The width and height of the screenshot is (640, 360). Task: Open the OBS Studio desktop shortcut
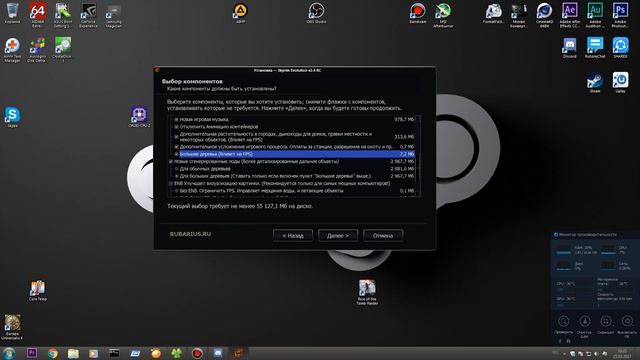pyautogui.click(x=316, y=13)
